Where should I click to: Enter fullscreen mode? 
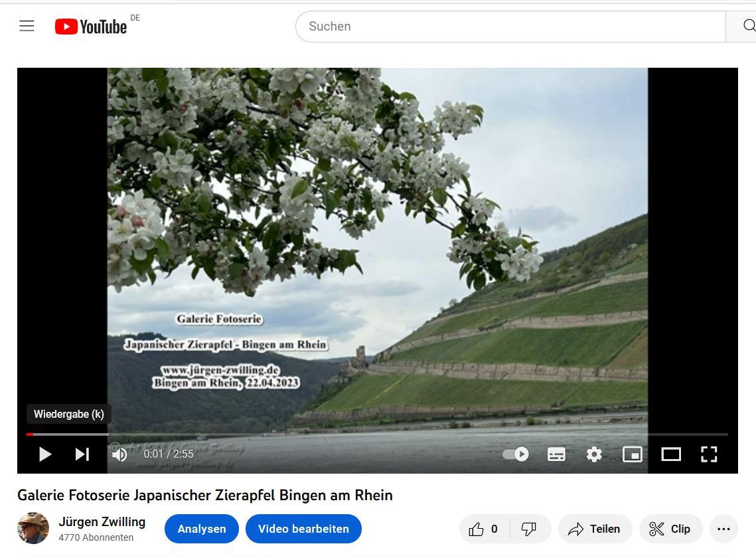[709, 454]
